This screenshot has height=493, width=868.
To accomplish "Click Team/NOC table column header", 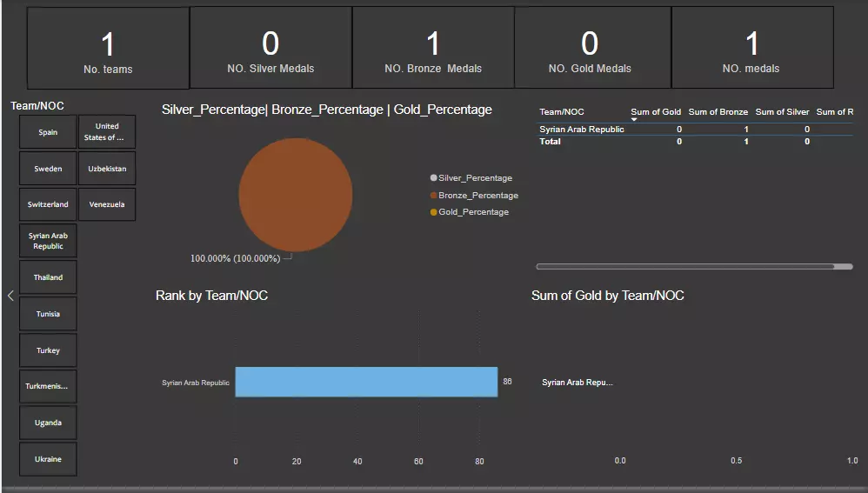I will pos(561,112).
